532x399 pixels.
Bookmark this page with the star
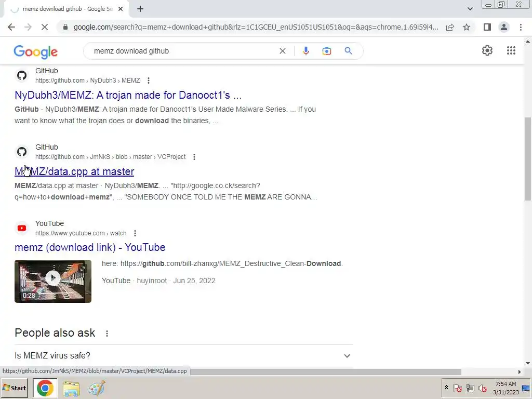point(467,27)
